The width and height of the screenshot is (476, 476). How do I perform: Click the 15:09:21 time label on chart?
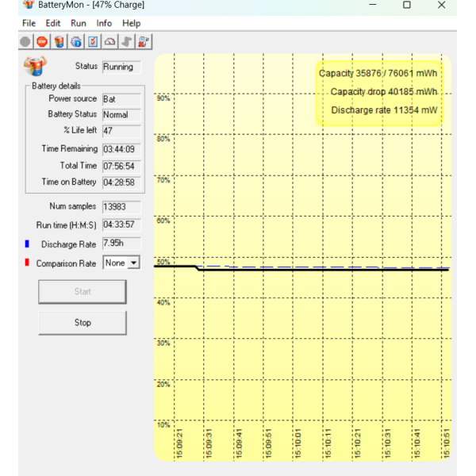coord(179,443)
